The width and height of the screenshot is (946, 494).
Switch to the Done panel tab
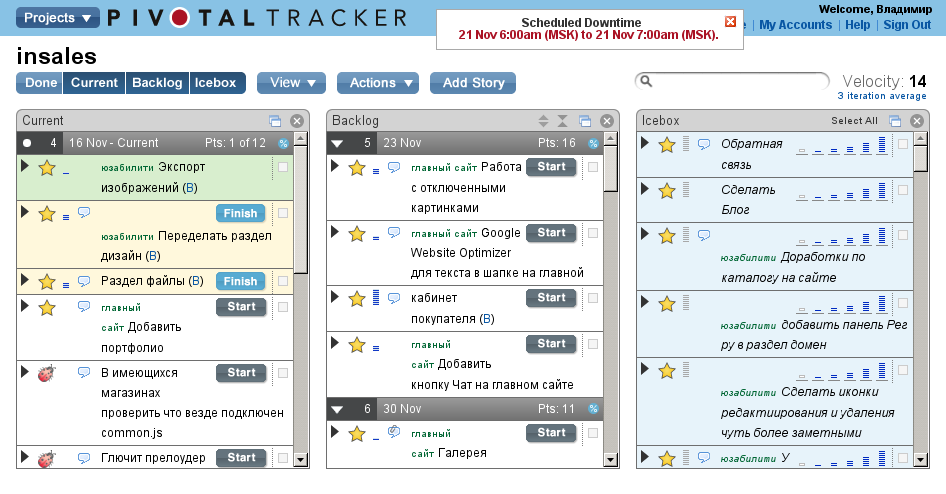tap(40, 83)
